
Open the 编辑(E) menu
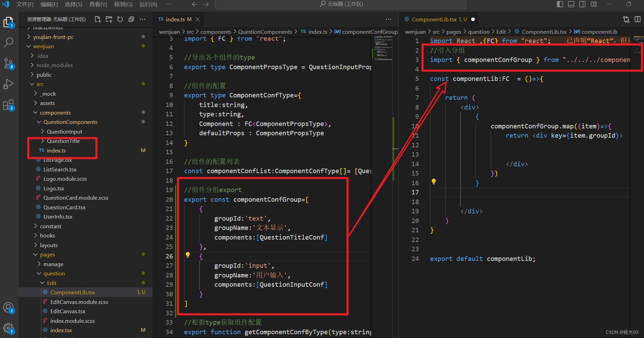click(x=49, y=4)
